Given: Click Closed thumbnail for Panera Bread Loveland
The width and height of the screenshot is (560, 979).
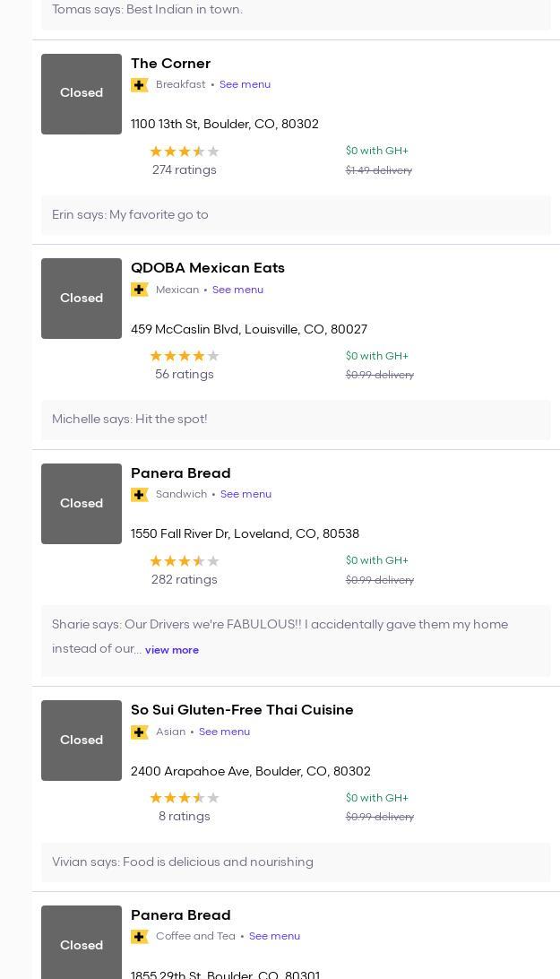Looking at the screenshot, I should coord(82,504).
